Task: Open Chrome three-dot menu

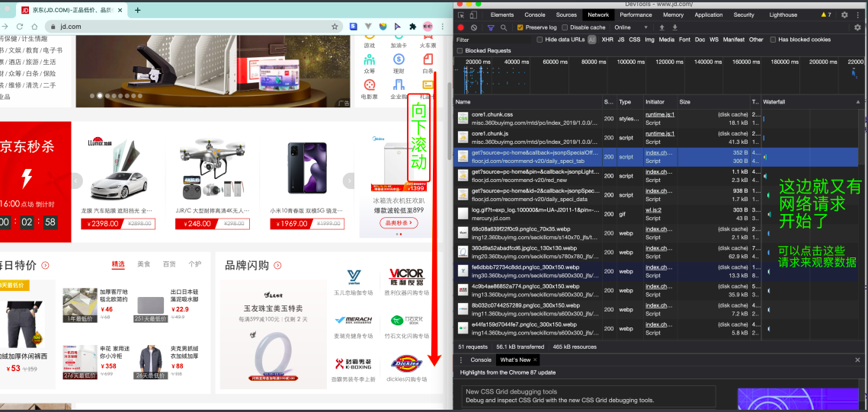Action: tap(442, 26)
